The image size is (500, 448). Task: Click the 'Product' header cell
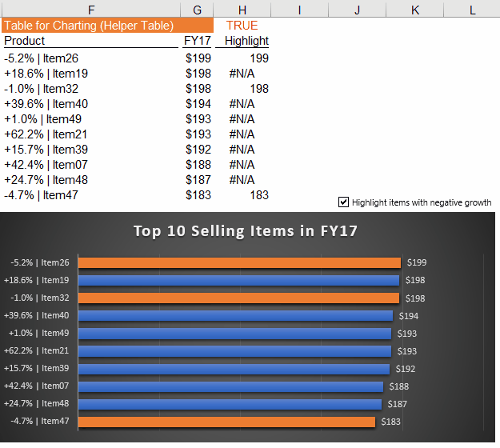pyautogui.click(x=90, y=41)
